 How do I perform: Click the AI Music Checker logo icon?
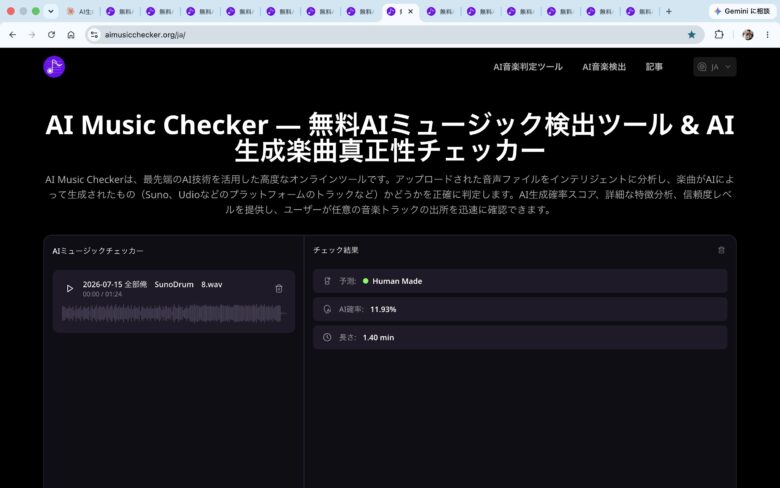coord(54,67)
